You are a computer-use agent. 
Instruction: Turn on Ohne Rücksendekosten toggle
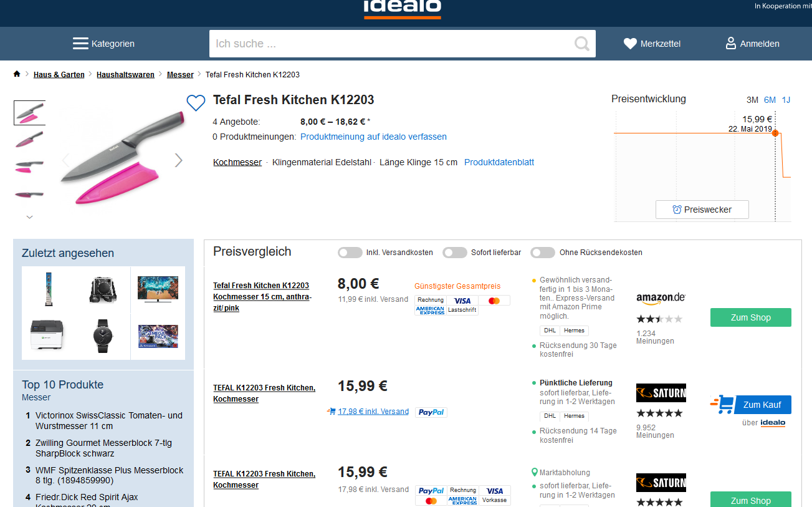point(542,253)
